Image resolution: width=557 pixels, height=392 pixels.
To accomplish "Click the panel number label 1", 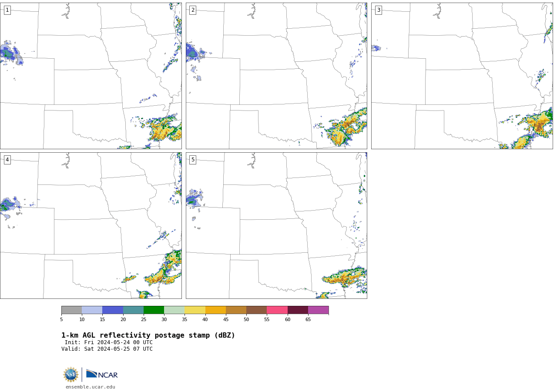I will click(x=7, y=10).
